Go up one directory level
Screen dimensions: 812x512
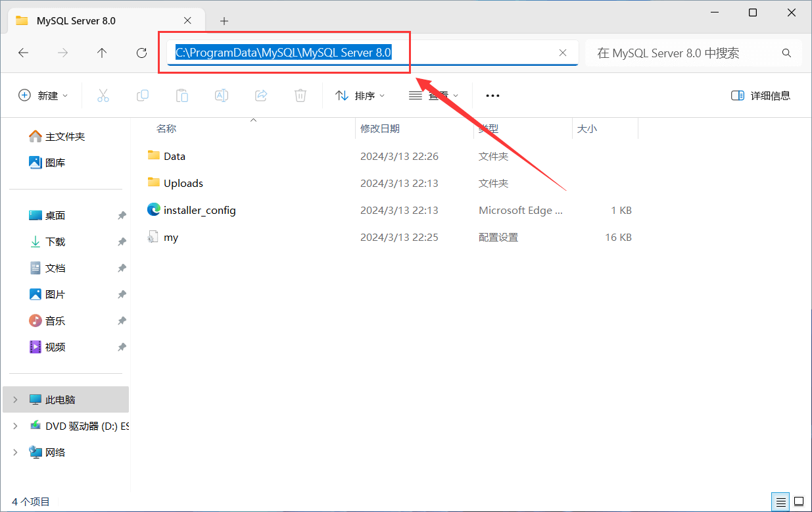tap(102, 53)
